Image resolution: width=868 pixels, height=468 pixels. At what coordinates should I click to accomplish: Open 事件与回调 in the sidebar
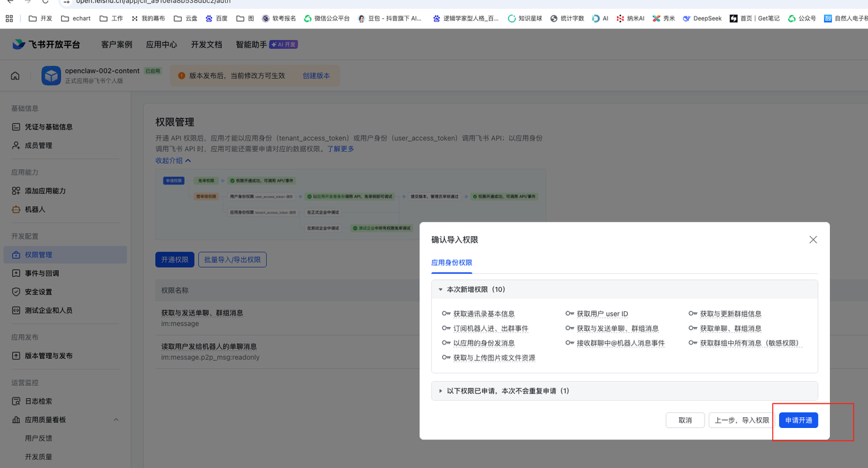41,273
